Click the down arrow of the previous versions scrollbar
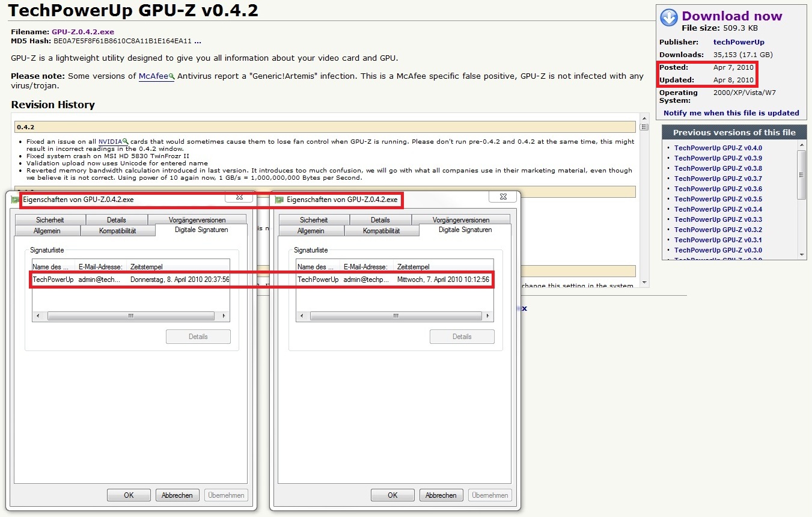Screen dimensions: 812x517 pos(802,255)
